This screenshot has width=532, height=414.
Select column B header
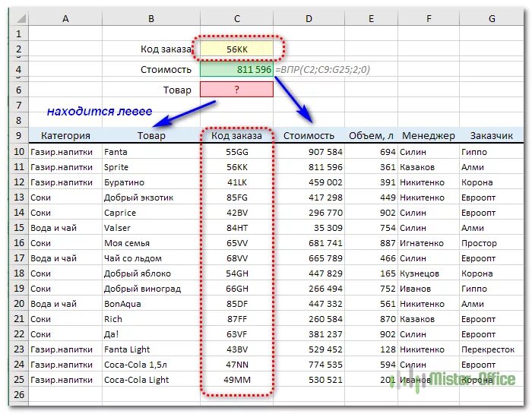pos(151,18)
